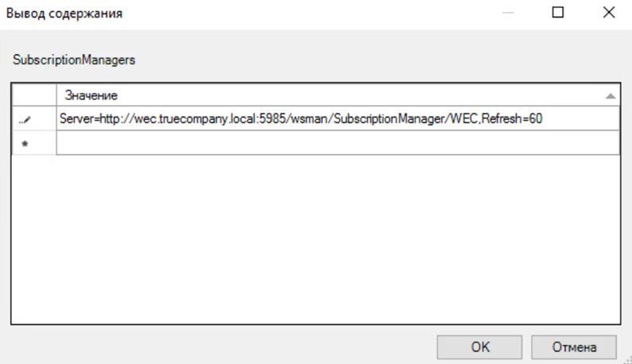Close the Вывод содержания dialog
The image size is (632, 364).
(x=608, y=14)
